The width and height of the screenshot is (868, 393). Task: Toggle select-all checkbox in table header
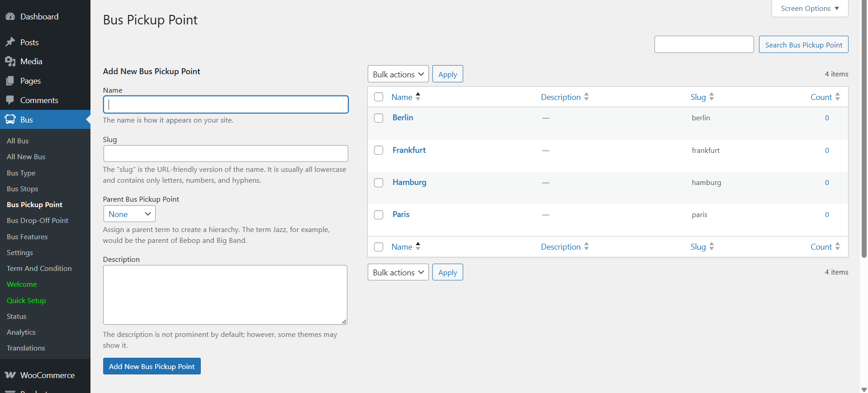pyautogui.click(x=379, y=97)
